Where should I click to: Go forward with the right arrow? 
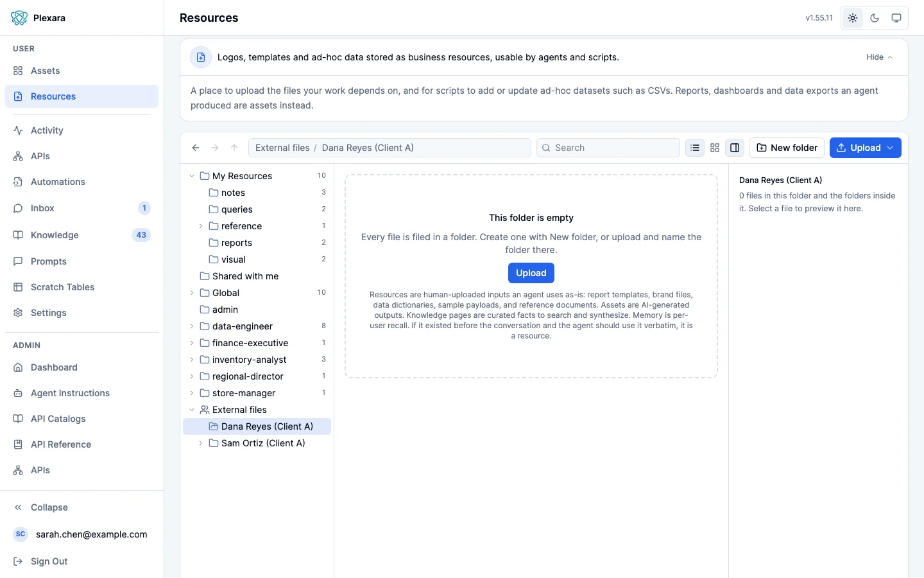[x=215, y=148]
